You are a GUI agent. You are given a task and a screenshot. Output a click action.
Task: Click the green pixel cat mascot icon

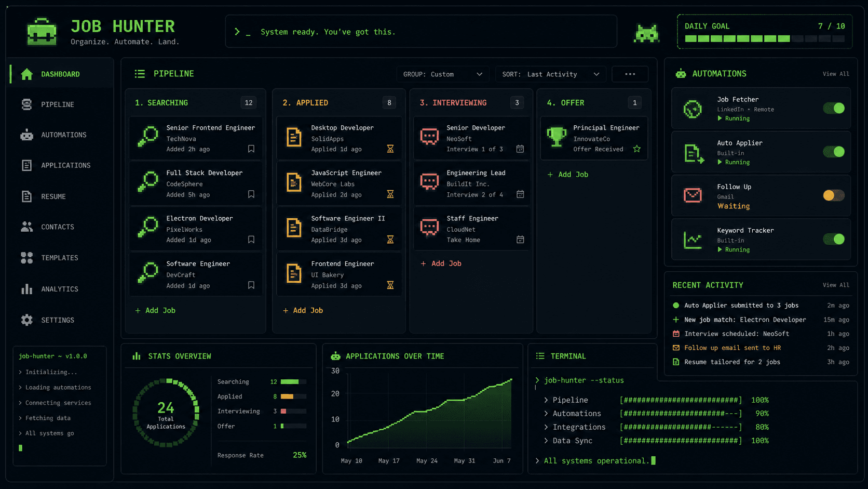pos(646,33)
